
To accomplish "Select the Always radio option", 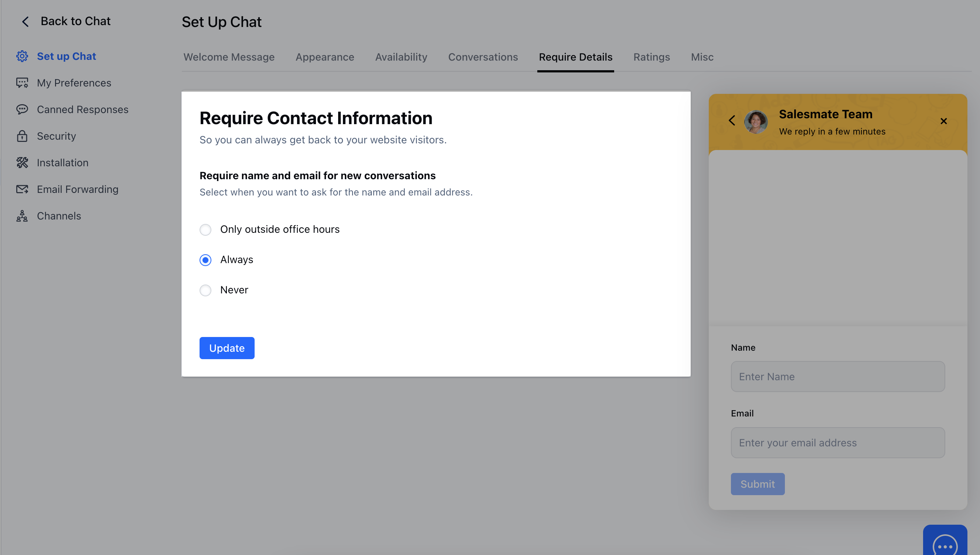I will click(x=205, y=260).
